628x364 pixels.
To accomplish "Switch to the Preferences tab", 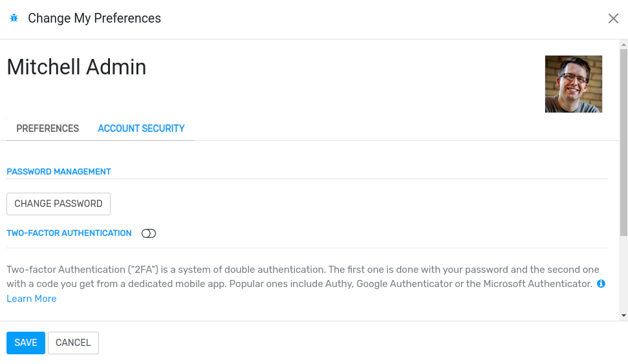I will [x=48, y=129].
